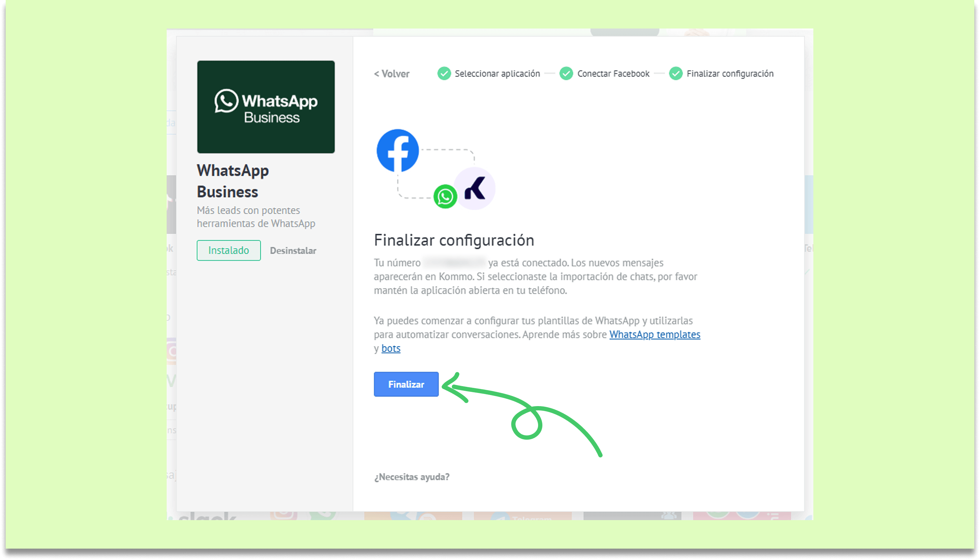Image resolution: width=980 pixels, height=560 pixels.
Task: Click the Conectar Facebook checkmark icon
Action: point(566,73)
